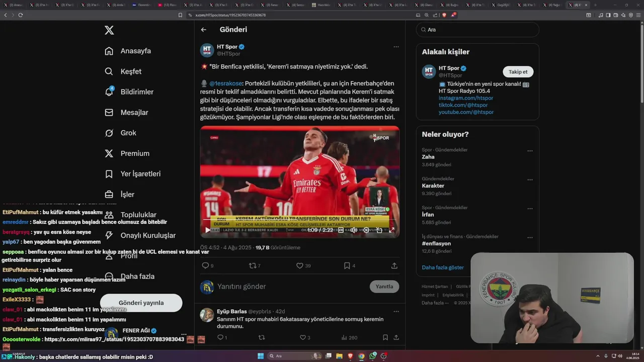The height and width of the screenshot is (362, 644).
Task: Open Brave Wallet icon in toolbar
Action: [615, 15]
